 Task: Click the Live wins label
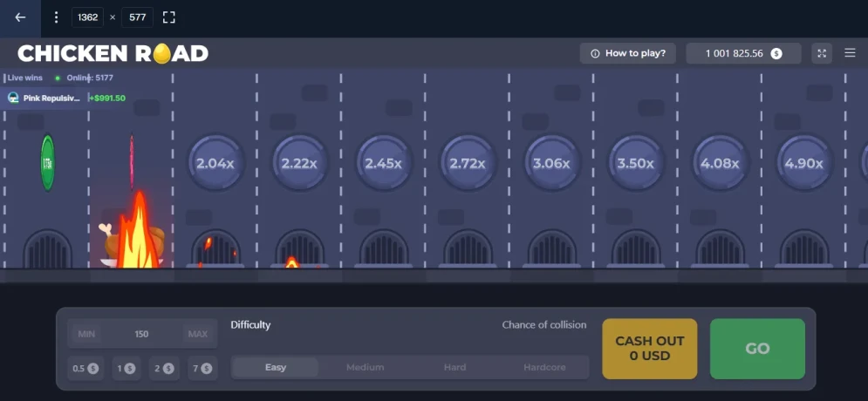[25, 78]
